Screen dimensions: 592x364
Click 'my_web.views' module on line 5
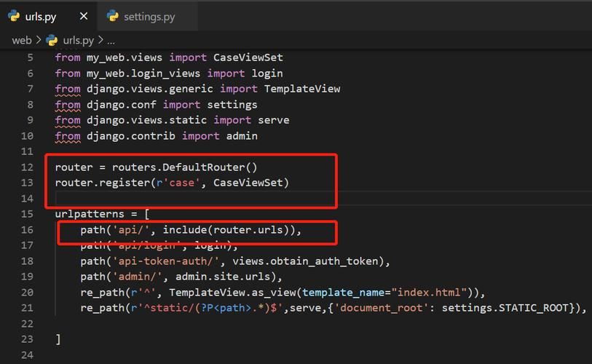coord(125,58)
